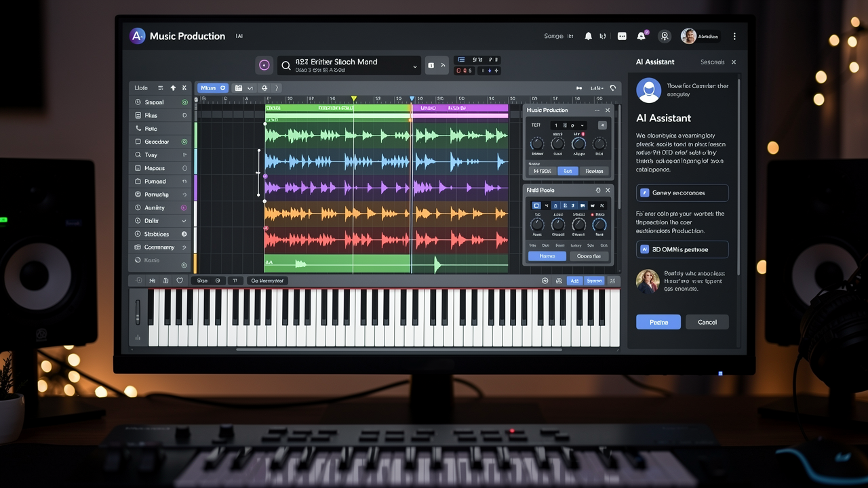Open the Sesonols tab in AI Assistant
Screen dimensions: 868x488
click(713, 62)
